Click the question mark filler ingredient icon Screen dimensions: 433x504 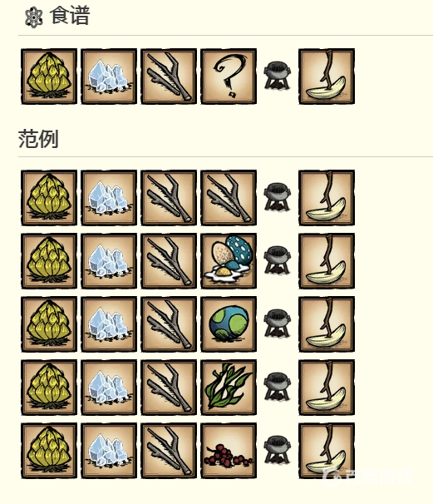pos(229,77)
